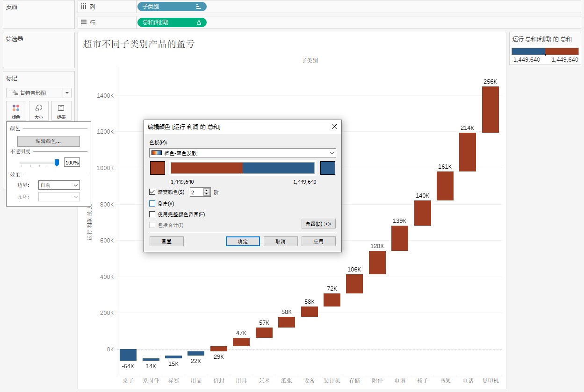Click the 子类别 pill in Columns shelf

(x=172, y=7)
